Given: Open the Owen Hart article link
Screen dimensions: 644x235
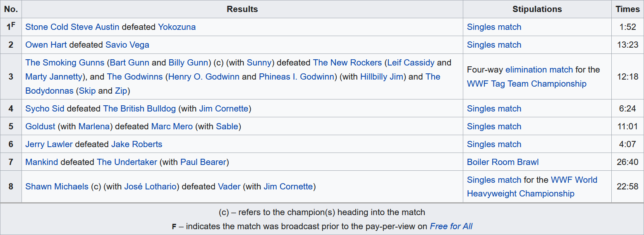Looking at the screenshot, I should pos(46,45).
